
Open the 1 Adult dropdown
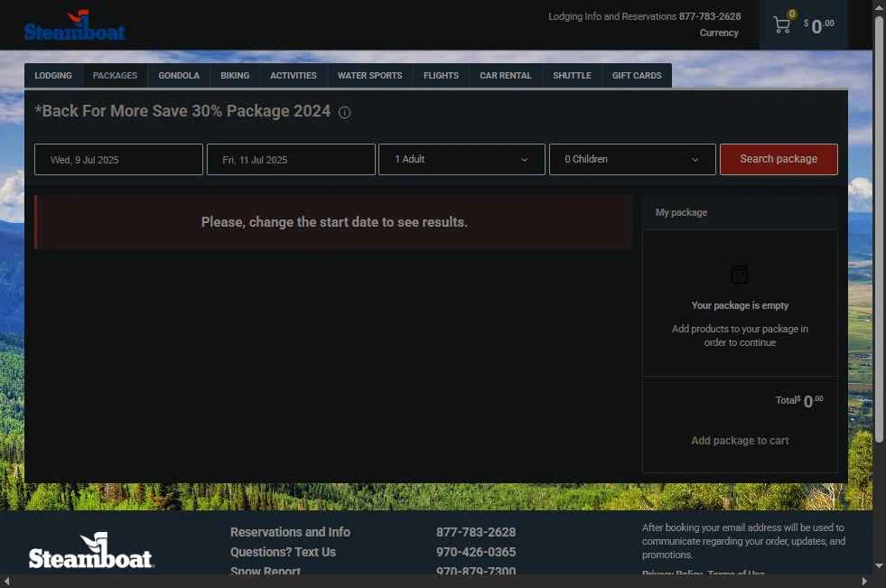(462, 159)
